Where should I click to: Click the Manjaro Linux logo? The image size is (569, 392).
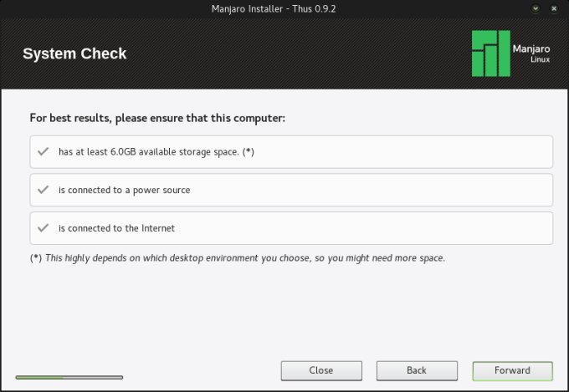click(x=511, y=53)
